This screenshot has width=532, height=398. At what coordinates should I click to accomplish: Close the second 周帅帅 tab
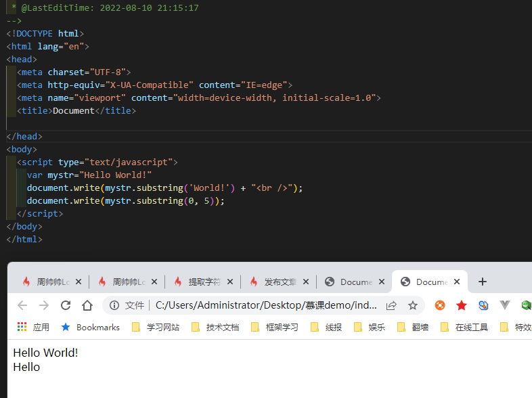154,282
